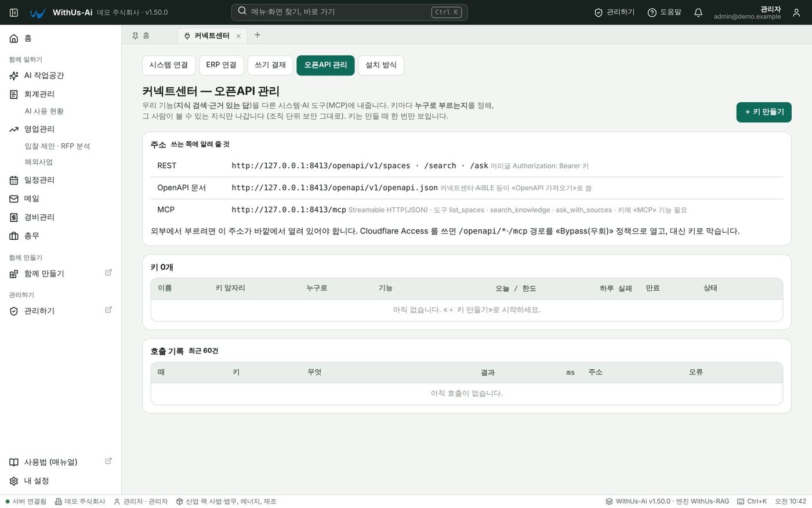Click the WithUs-Ai logo icon
The height and width of the screenshot is (508, 812).
pyautogui.click(x=38, y=12)
